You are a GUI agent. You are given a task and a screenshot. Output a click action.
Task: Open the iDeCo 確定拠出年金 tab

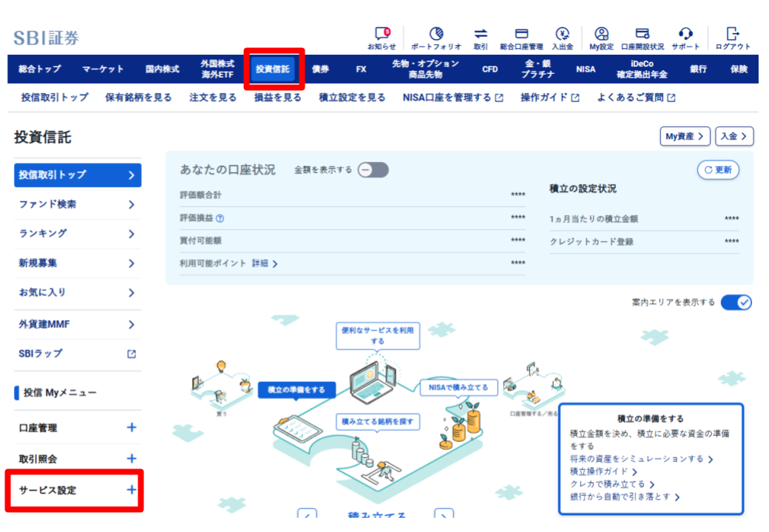point(642,69)
